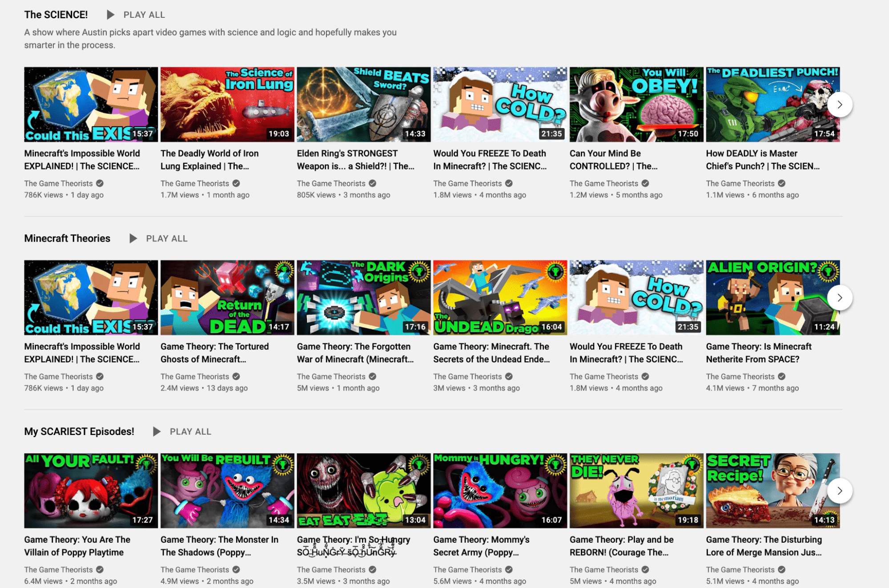Screen dimensions: 889x588
Task: Open channel name under Iron Lung Explained video
Action: [195, 183]
